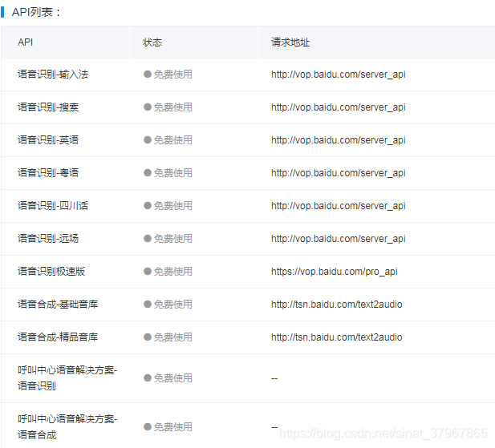Select the 语音识别-四川话 API name

pyautogui.click(x=53, y=205)
